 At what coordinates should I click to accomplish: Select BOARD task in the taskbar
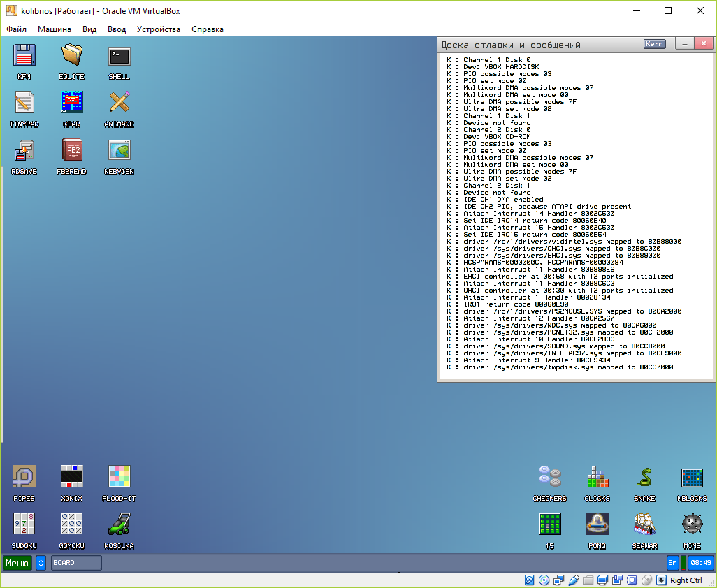[76, 563]
